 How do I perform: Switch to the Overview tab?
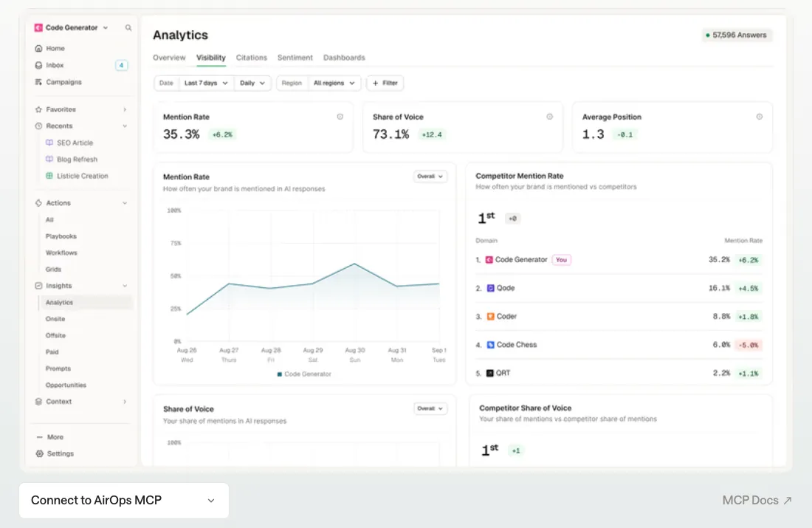pos(169,58)
